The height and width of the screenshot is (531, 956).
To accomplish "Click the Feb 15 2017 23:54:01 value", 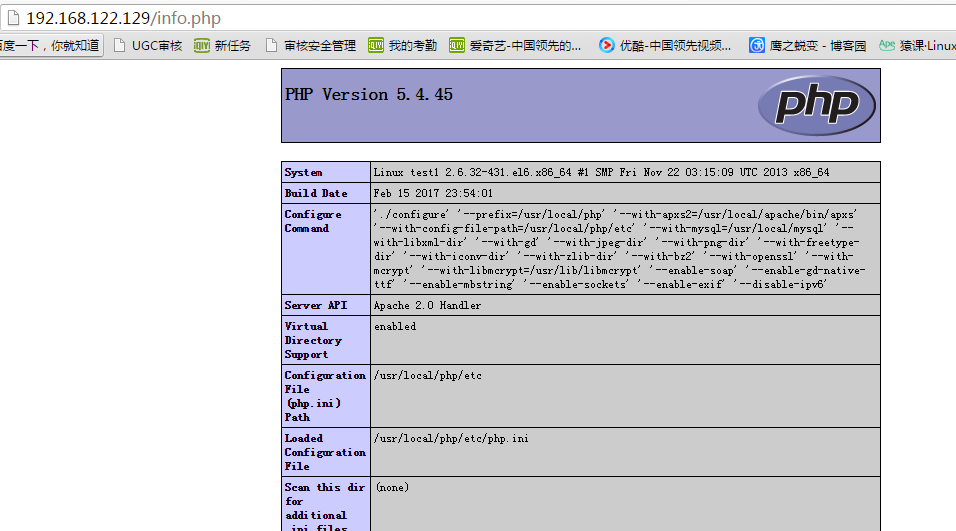I will point(433,193).
